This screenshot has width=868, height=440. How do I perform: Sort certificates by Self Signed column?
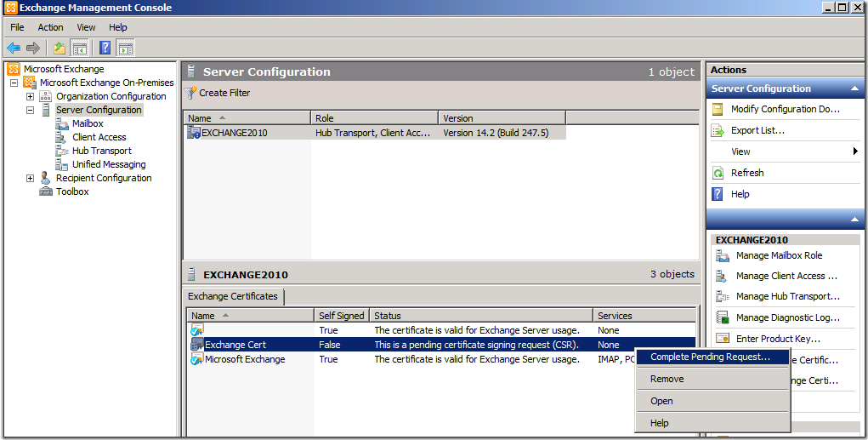(342, 316)
